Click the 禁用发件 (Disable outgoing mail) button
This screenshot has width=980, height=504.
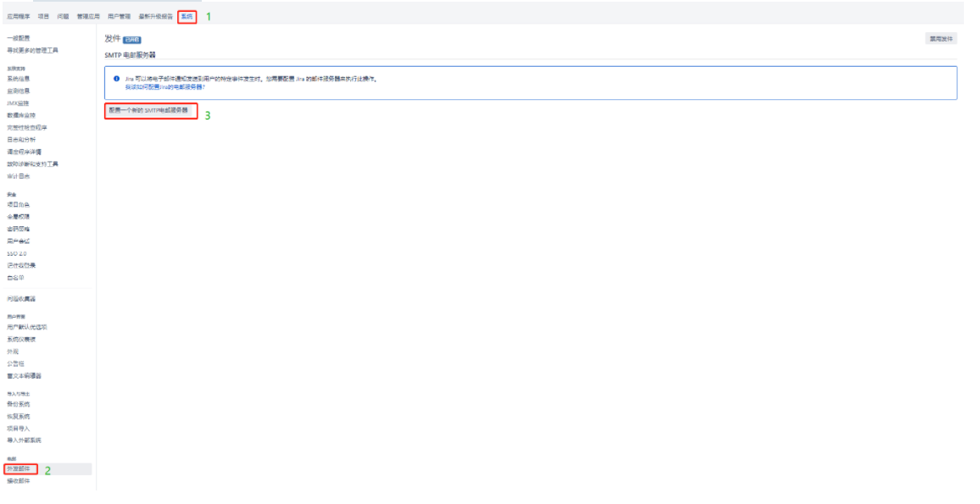click(x=941, y=39)
